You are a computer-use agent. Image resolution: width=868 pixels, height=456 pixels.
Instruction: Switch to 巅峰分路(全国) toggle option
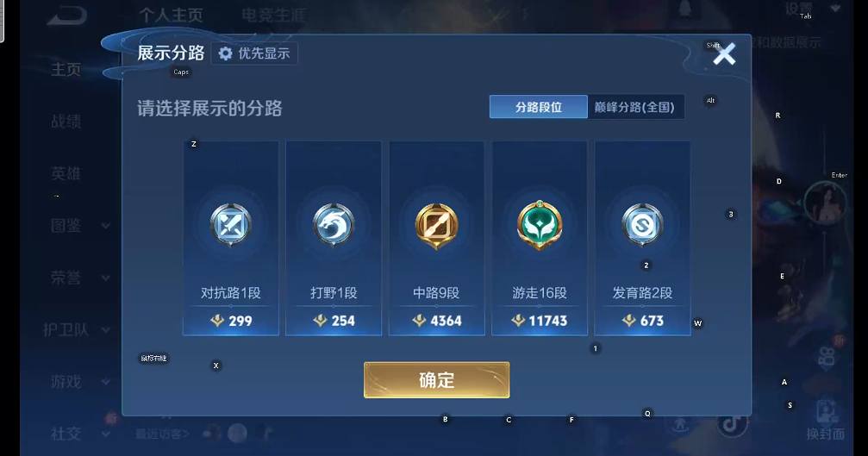click(635, 107)
